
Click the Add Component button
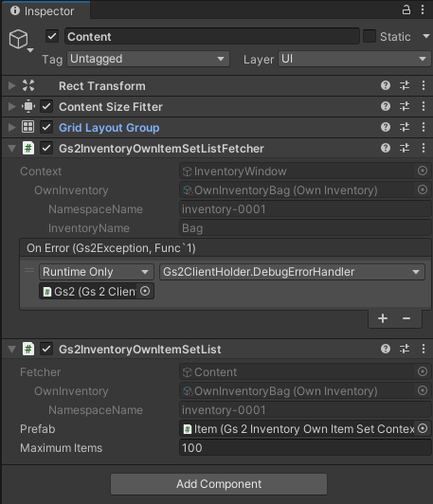pyautogui.click(x=219, y=484)
